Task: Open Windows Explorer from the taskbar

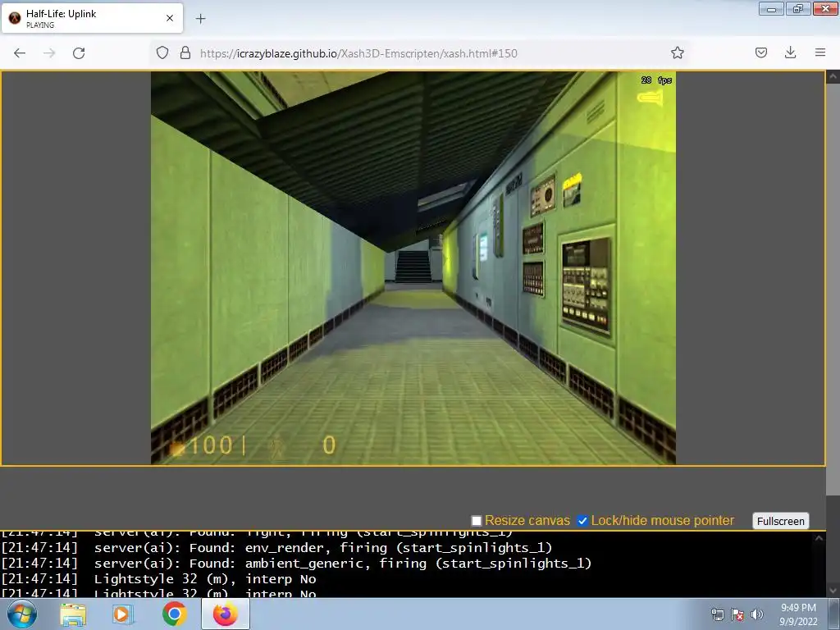Action: [x=73, y=614]
